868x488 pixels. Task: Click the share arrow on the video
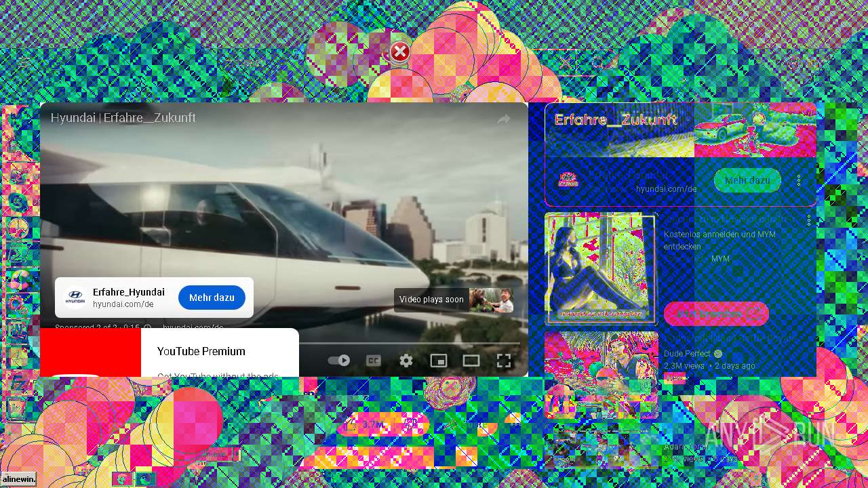[504, 119]
